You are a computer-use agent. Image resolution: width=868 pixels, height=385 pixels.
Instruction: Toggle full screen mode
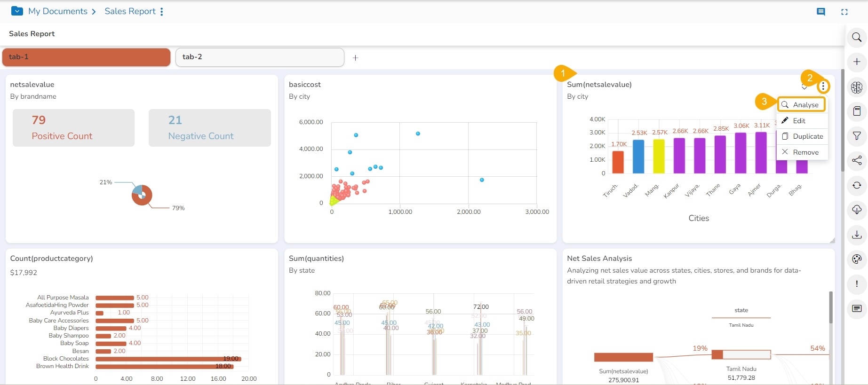click(x=844, y=12)
